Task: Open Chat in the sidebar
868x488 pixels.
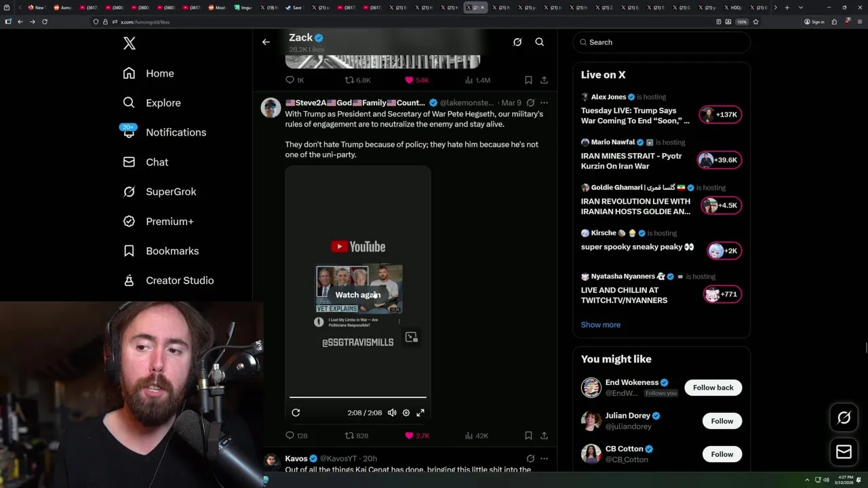Action: (x=146, y=162)
